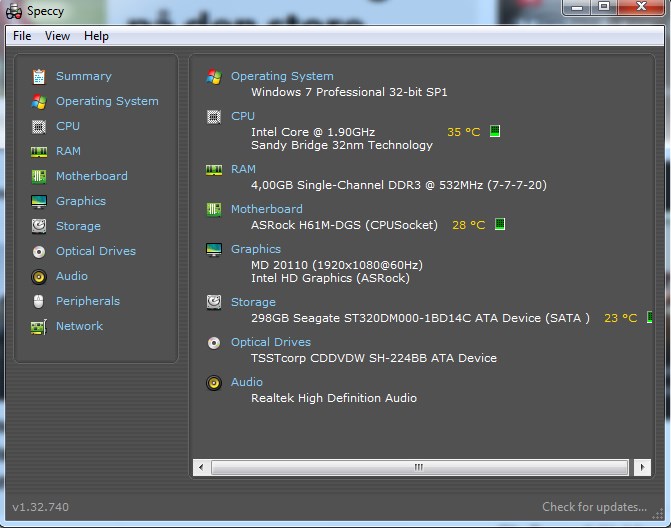Screen dimensions: 671x528
Task: Click the horizontal scrollbar right arrow
Action: click(641, 467)
